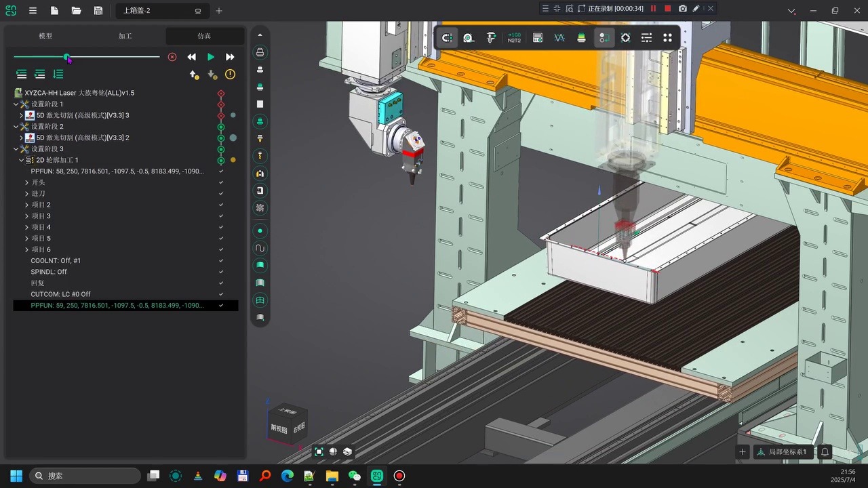Open the four-dot more tools menu
The image size is (868, 488).
[667, 38]
